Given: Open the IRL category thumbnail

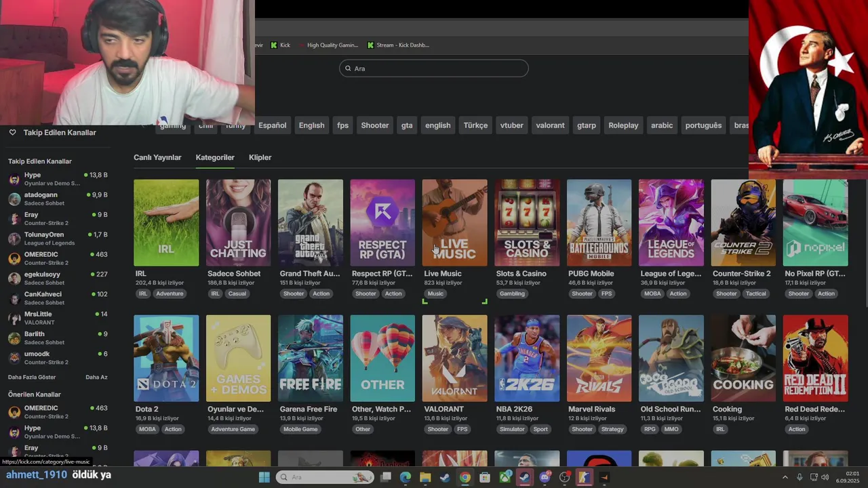Looking at the screenshot, I should [x=166, y=222].
